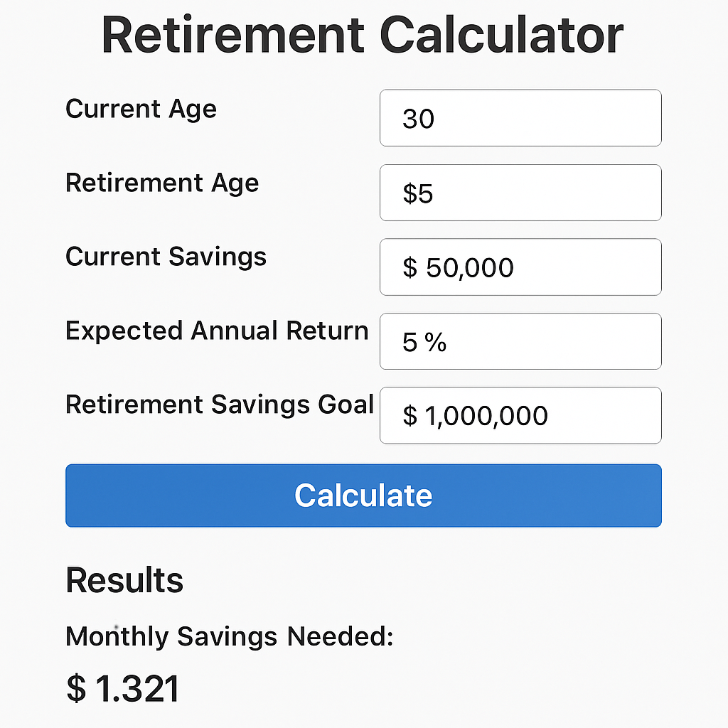Click the "Expected Annual Return" label
The height and width of the screenshot is (728, 728).
tap(217, 331)
